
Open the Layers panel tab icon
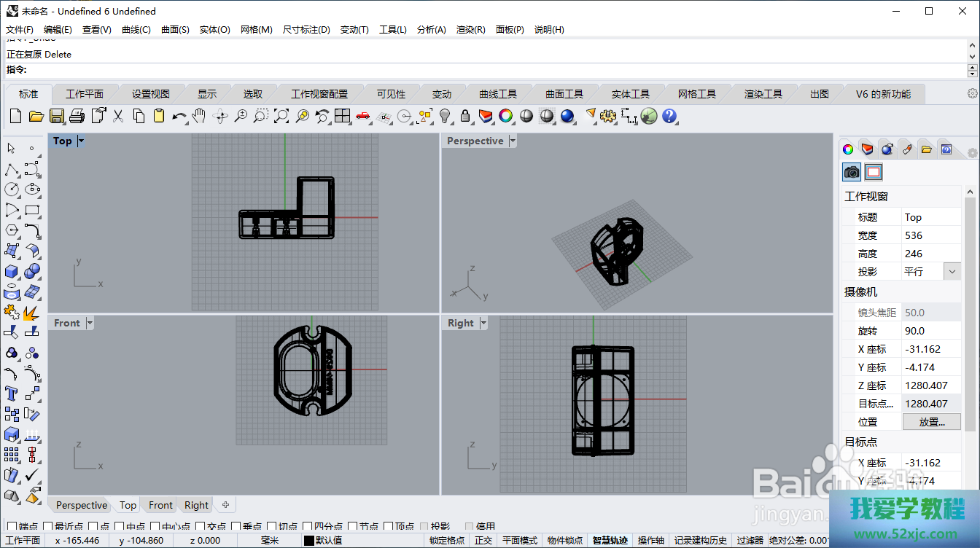tap(867, 149)
